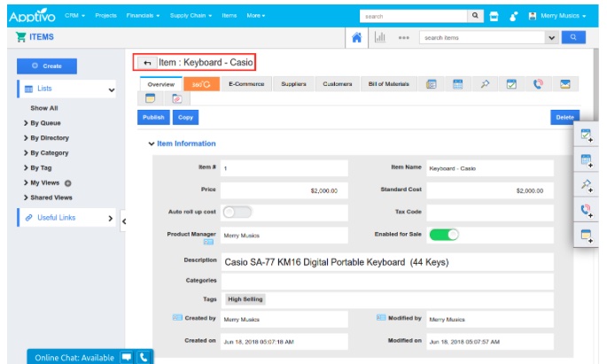607x364 pixels.
Task: Open the 360 view tab
Action: (201, 84)
